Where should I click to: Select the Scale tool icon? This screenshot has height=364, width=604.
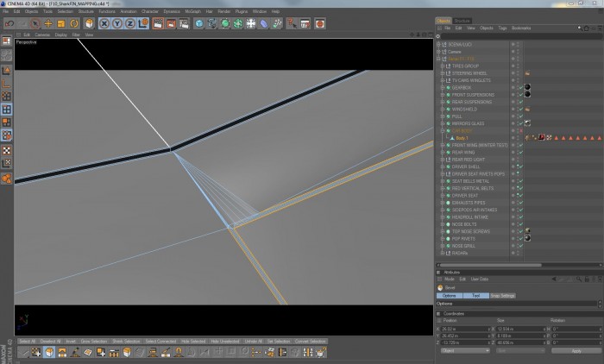[61, 24]
